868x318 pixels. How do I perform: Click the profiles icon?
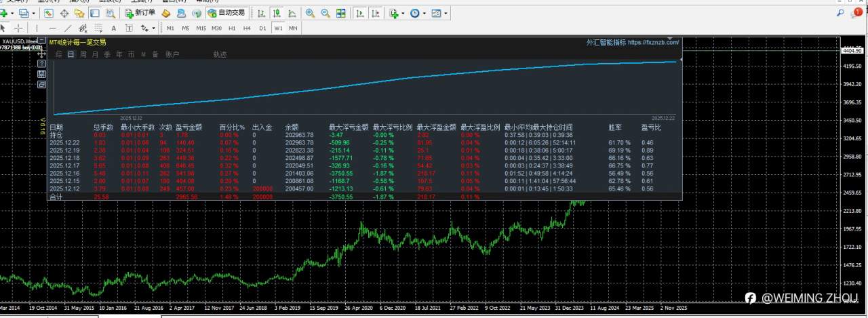pos(24,13)
